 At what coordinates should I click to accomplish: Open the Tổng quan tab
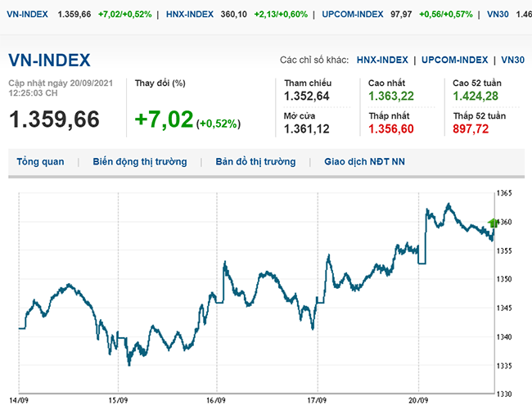click(40, 162)
